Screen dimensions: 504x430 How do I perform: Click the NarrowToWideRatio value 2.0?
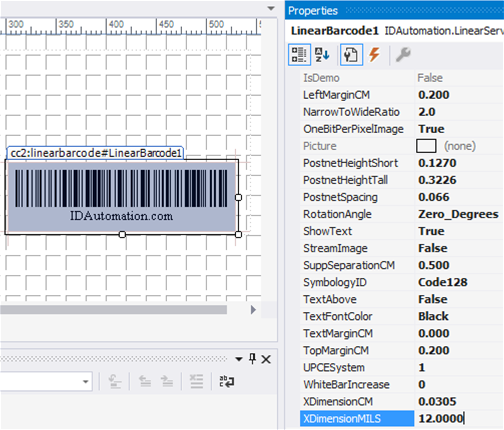coord(427,112)
